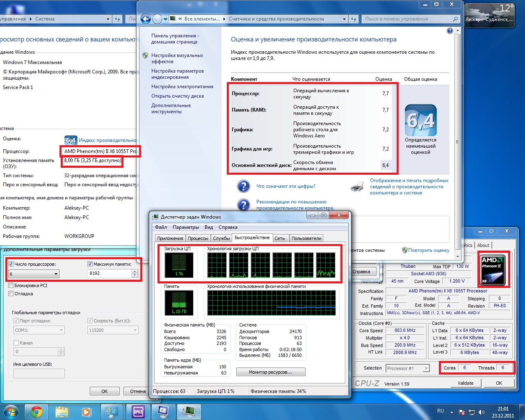The image size is (525, 420).
Task: Open the COM1 debug port dropdown
Action: coord(39,330)
